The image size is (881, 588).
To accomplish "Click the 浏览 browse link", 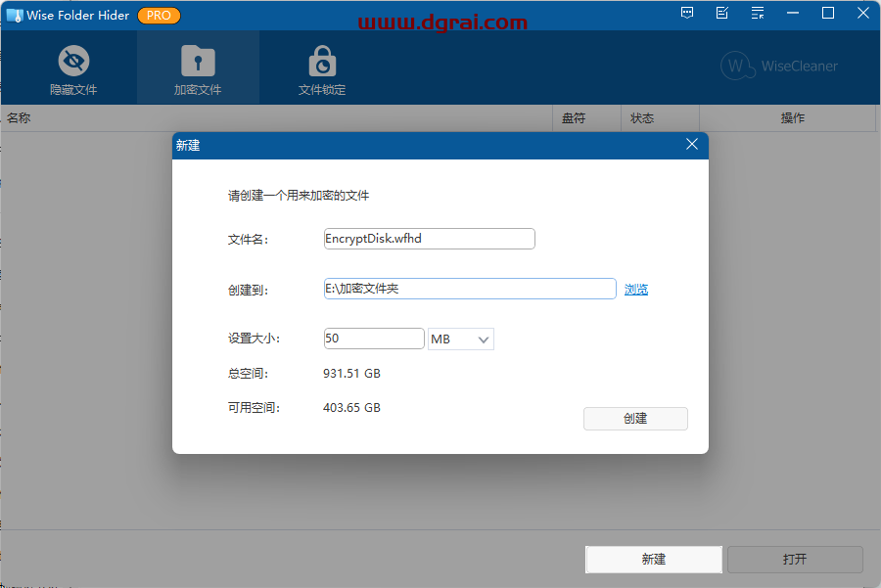I will pos(636,290).
